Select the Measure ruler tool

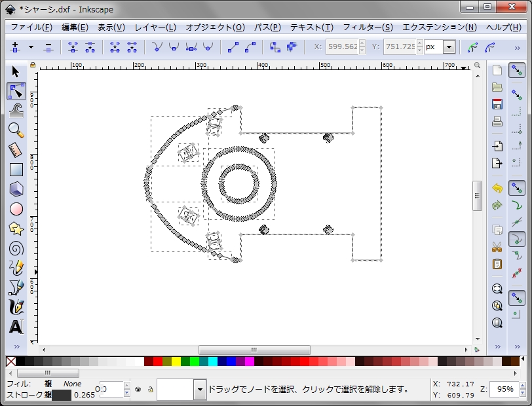[16, 150]
